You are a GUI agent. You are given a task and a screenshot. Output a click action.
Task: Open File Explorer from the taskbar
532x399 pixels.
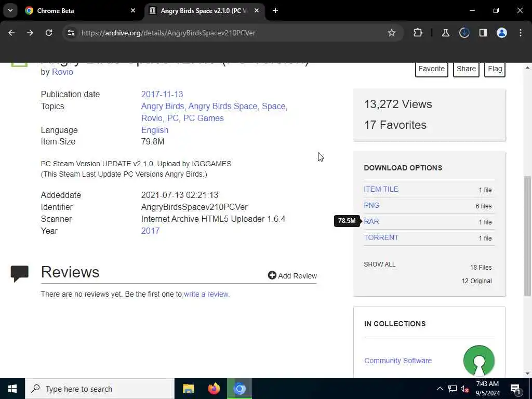(188, 389)
